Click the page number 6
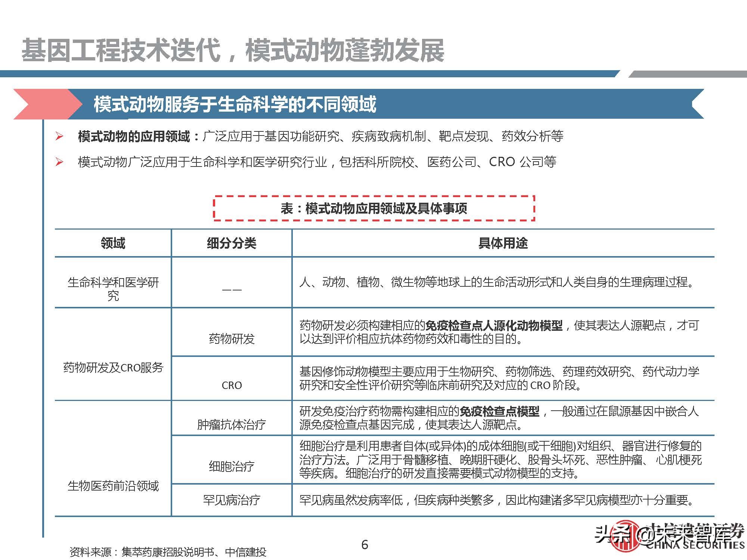Viewport: 747px width, 560px height. click(365, 545)
